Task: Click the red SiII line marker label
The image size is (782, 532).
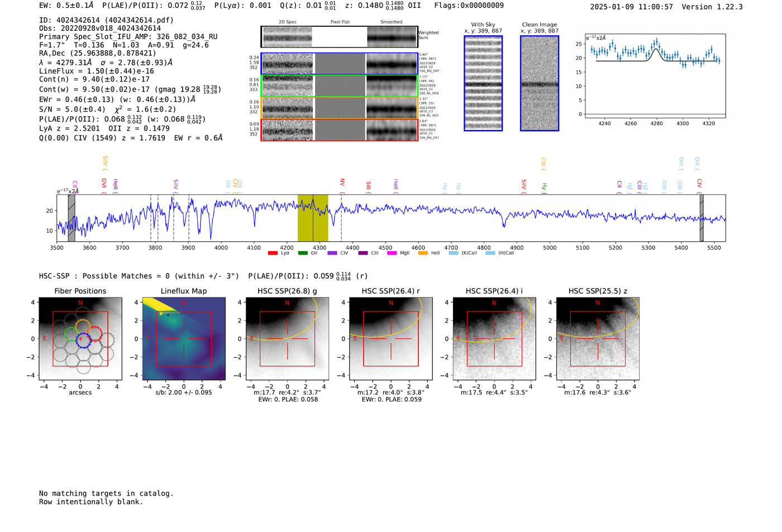Action: [x=369, y=186]
